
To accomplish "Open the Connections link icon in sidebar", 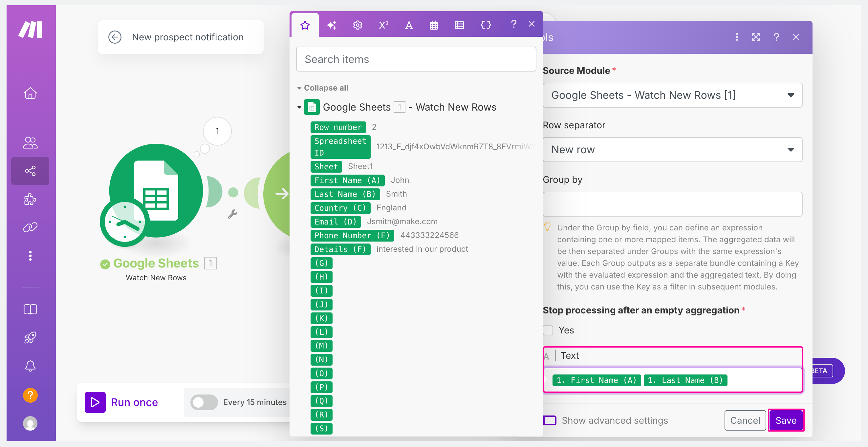I will pos(30,227).
